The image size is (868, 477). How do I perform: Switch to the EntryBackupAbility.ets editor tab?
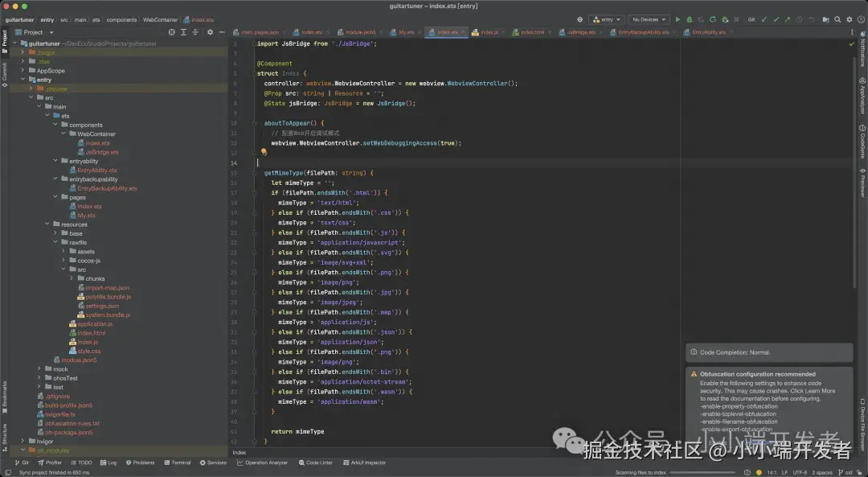[643, 32]
